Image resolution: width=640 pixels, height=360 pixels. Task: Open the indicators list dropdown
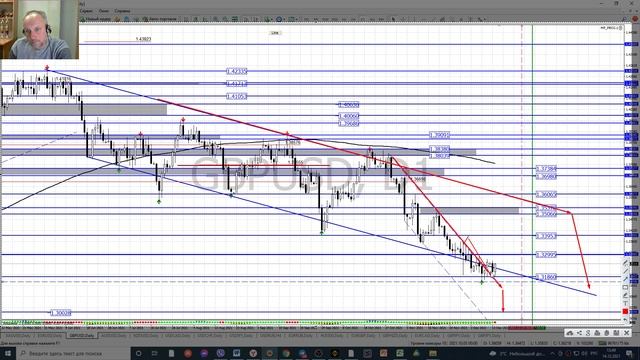(268, 19)
